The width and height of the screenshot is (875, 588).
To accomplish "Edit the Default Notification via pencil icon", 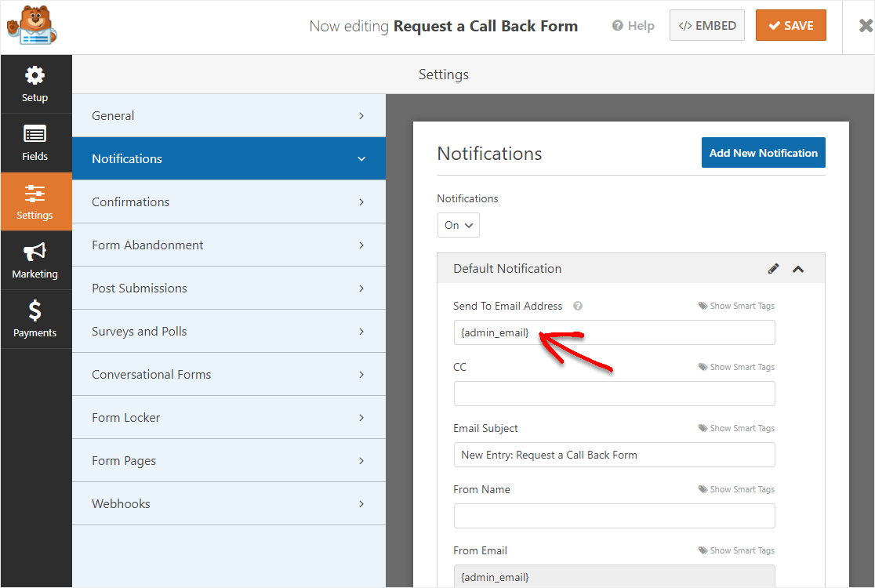I will coord(774,268).
